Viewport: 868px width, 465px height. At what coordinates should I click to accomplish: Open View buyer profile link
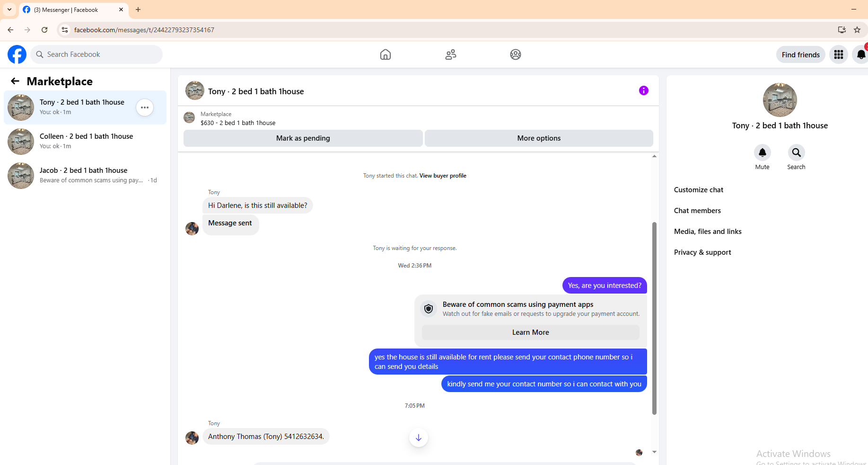pyautogui.click(x=443, y=176)
